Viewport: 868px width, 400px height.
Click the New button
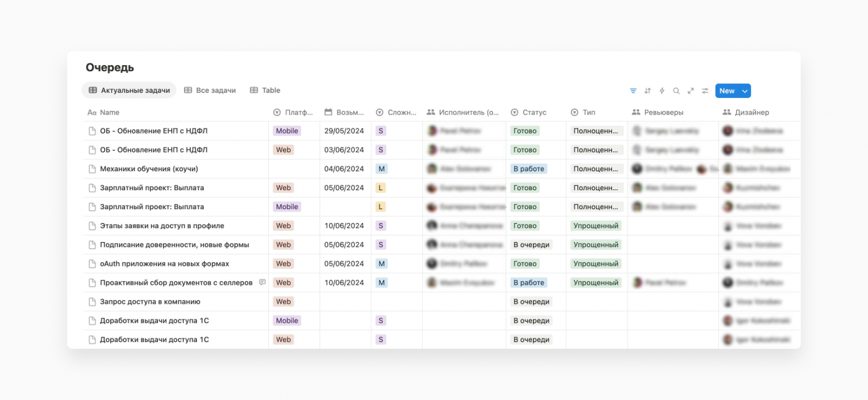(727, 91)
